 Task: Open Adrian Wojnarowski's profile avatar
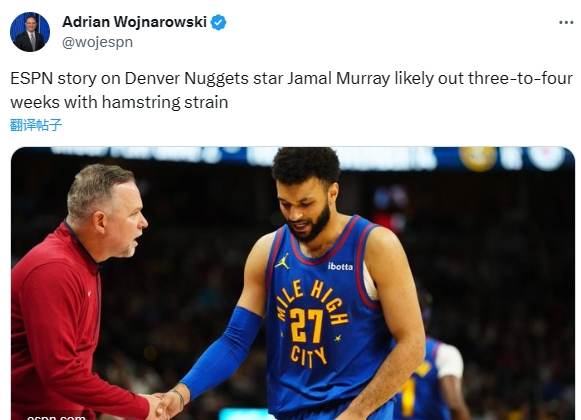point(30,32)
